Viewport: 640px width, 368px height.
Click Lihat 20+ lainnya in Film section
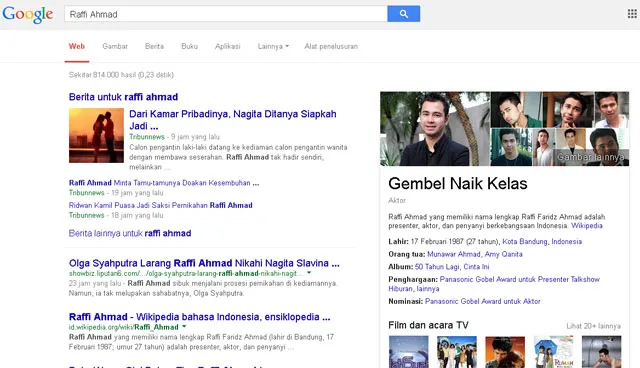coord(593,326)
